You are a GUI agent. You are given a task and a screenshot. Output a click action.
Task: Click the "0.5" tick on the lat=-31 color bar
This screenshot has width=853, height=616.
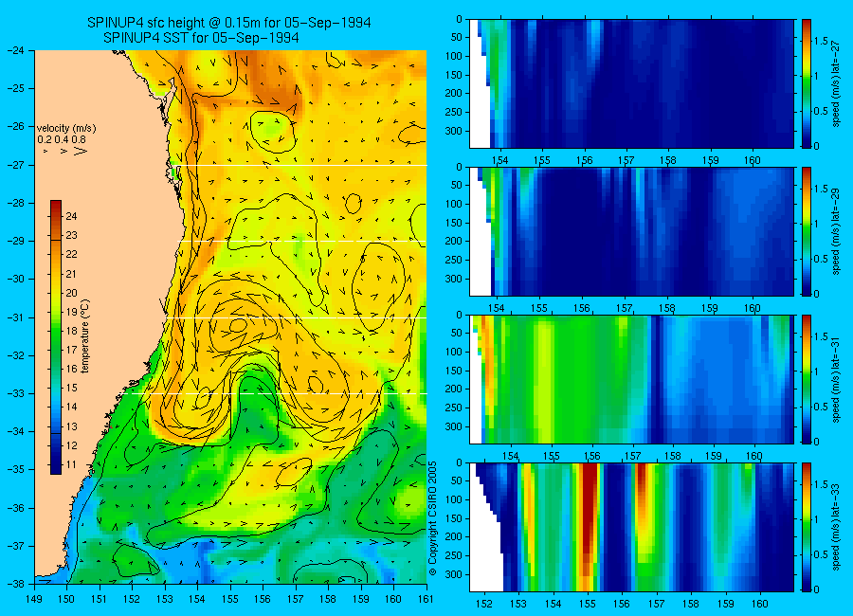[x=822, y=407]
